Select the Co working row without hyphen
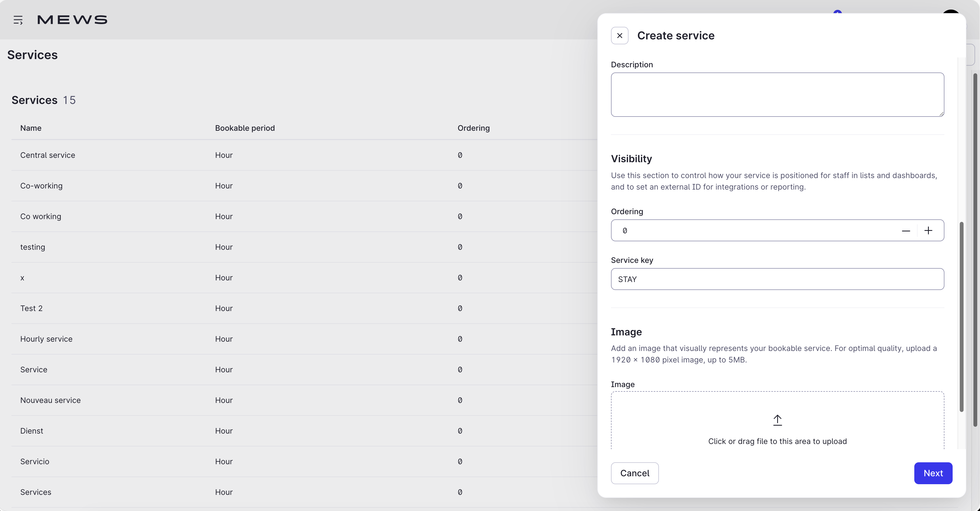Screen dimensions: 980x511 pyautogui.click(x=304, y=216)
